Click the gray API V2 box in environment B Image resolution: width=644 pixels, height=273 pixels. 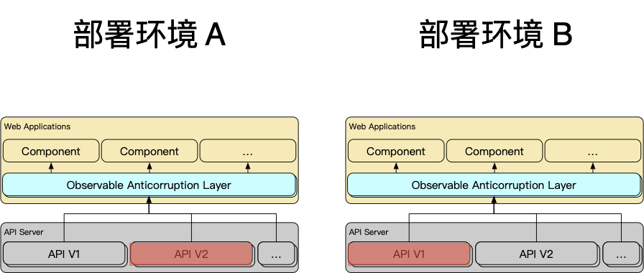(x=536, y=254)
